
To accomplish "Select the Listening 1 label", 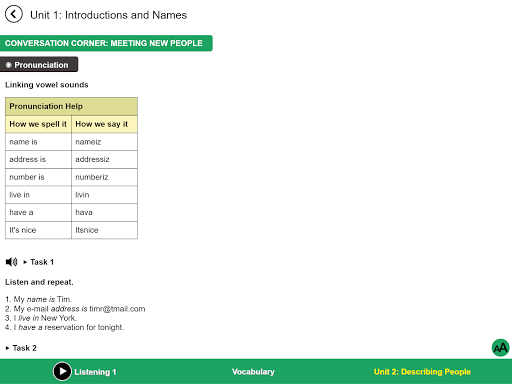I will (95, 372).
